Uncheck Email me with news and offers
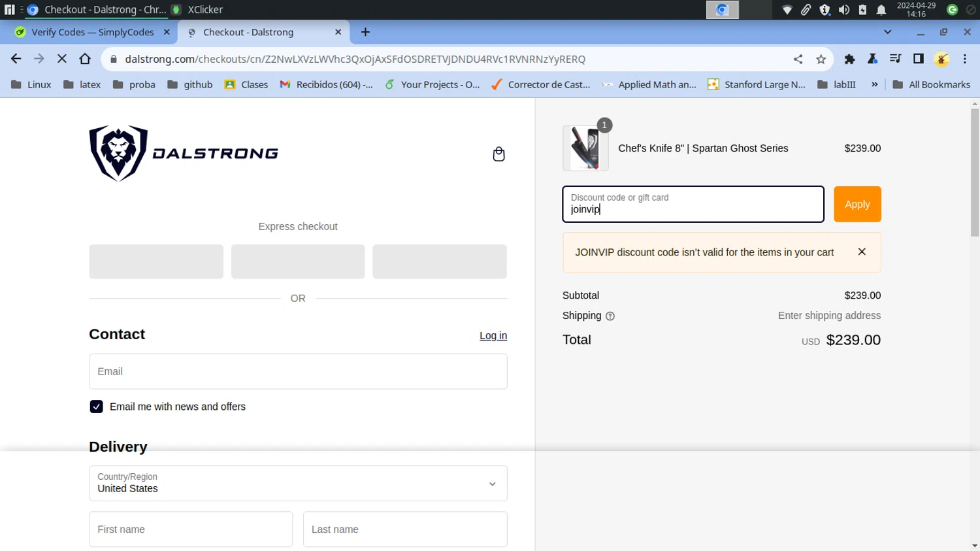Viewport: 980px width, 551px height. (96, 407)
